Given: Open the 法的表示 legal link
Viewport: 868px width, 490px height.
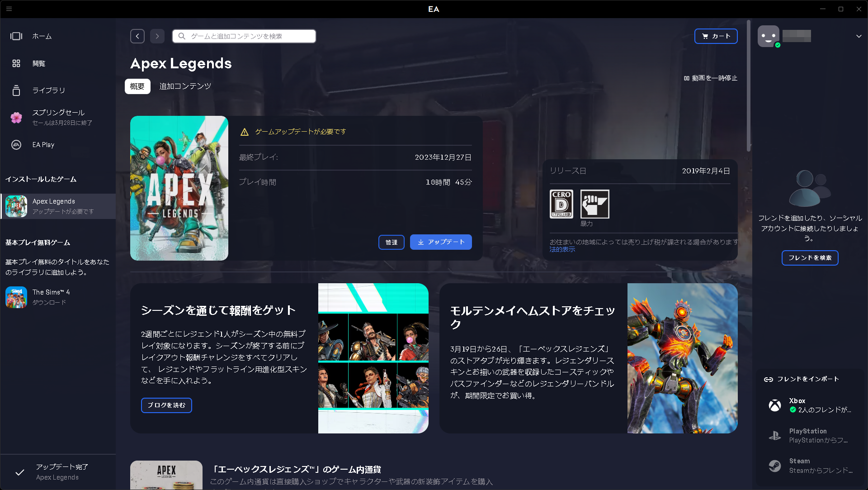Looking at the screenshot, I should 562,249.
